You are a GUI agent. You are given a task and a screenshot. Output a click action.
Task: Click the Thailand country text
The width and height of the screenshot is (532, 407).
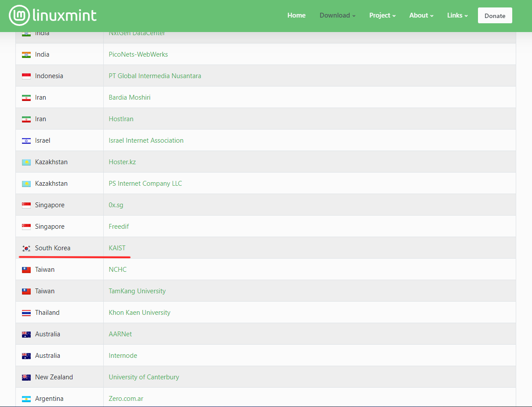[x=47, y=313]
